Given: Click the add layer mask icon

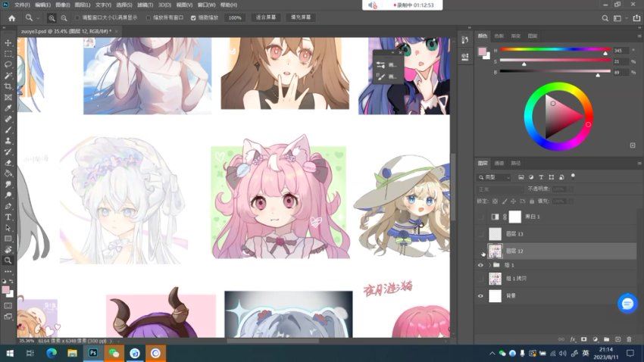Looking at the screenshot, I should 583,339.
